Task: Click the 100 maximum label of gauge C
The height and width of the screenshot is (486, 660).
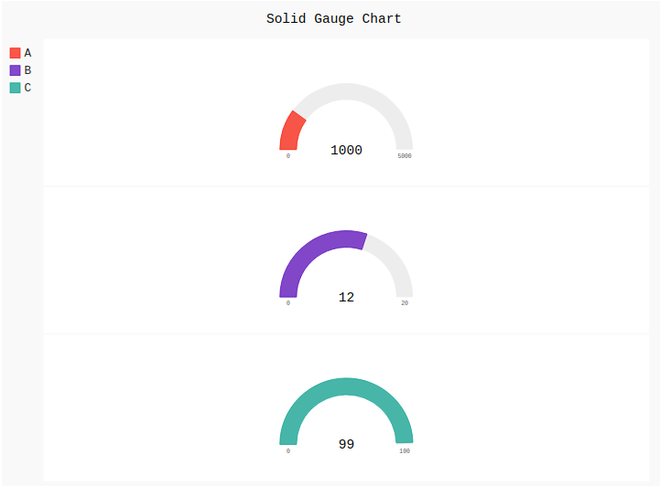Action: coord(404,451)
